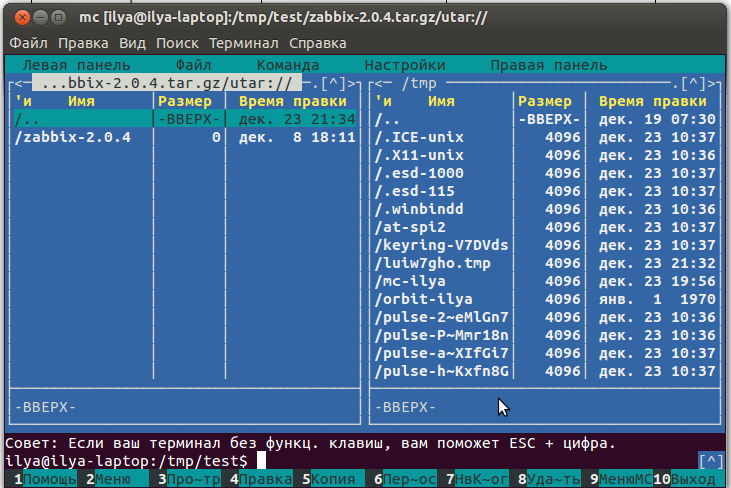The width and height of the screenshot is (731, 488).
Task: Click left panel history forward arrow
Action: (351, 83)
